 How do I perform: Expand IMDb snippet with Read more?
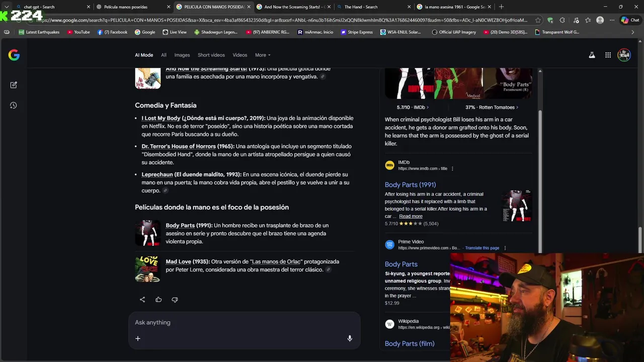coord(411,216)
